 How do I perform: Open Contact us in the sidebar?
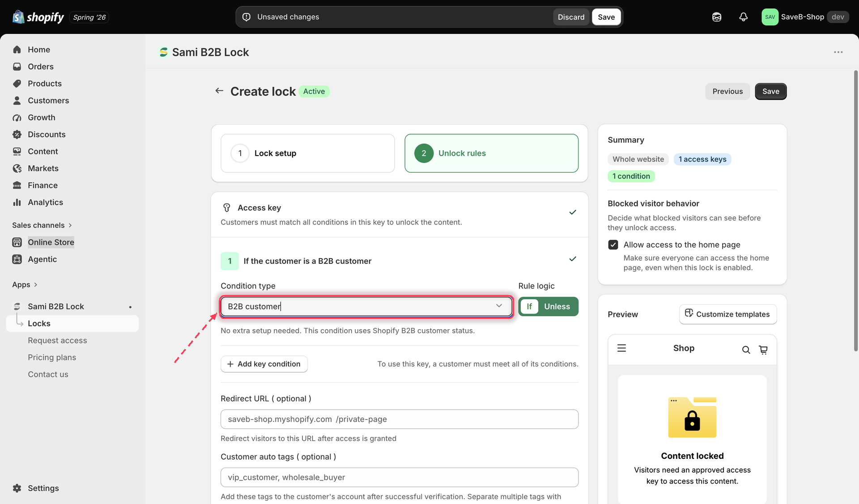pos(48,374)
